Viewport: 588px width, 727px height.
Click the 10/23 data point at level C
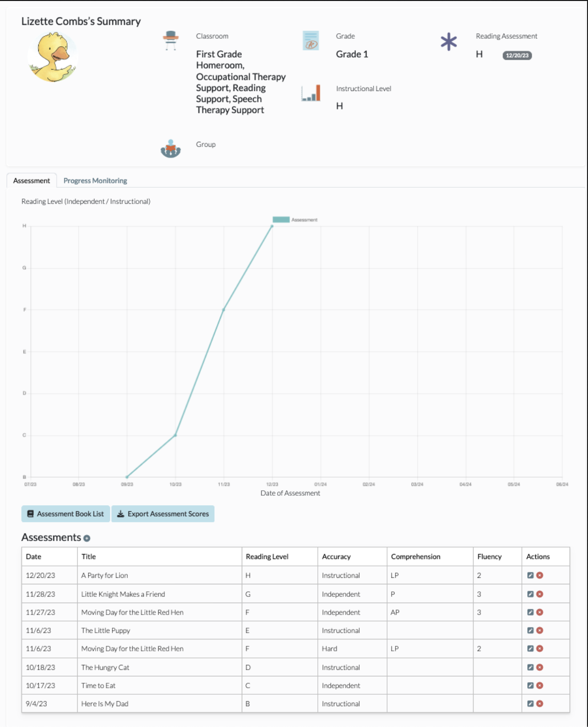[x=176, y=435]
